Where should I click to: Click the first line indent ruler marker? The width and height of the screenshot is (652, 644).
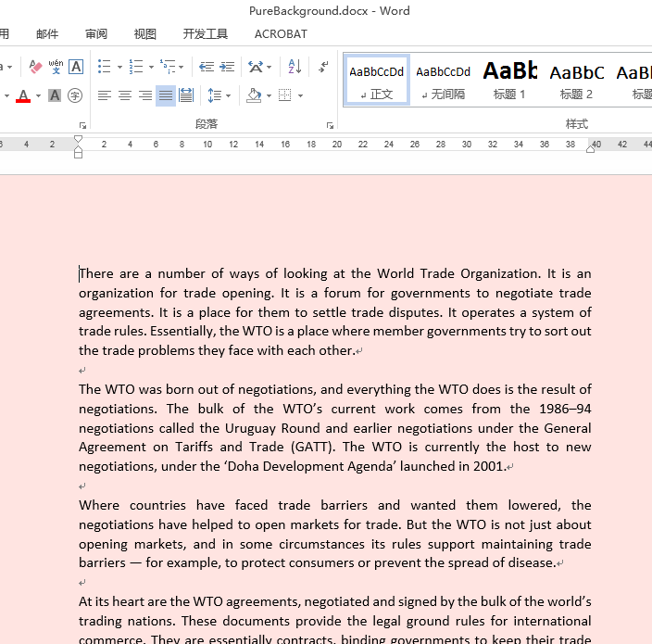pos(78,139)
